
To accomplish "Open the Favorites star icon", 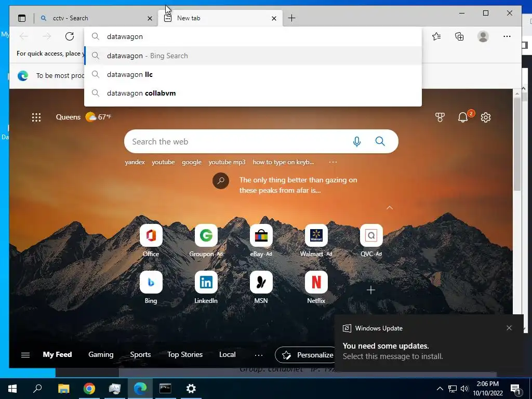I will pos(436,36).
